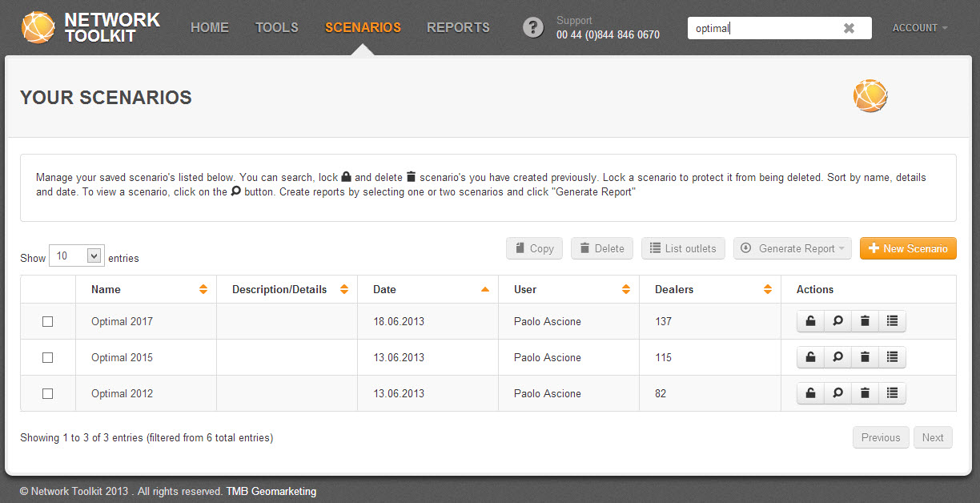The height and width of the screenshot is (503, 980).
Task: Click the help question mark icon
Action: pos(532,27)
